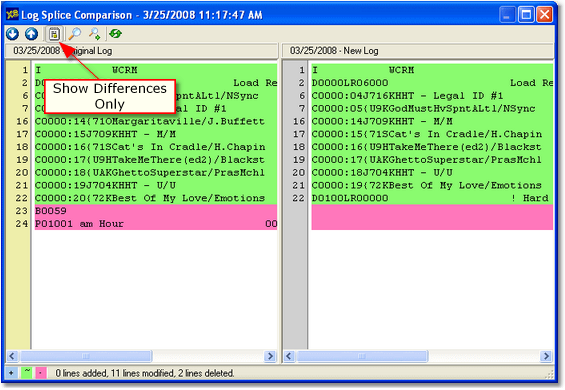Close the Log Splice Comparison window
565x390 pixels.
[x=545, y=15]
